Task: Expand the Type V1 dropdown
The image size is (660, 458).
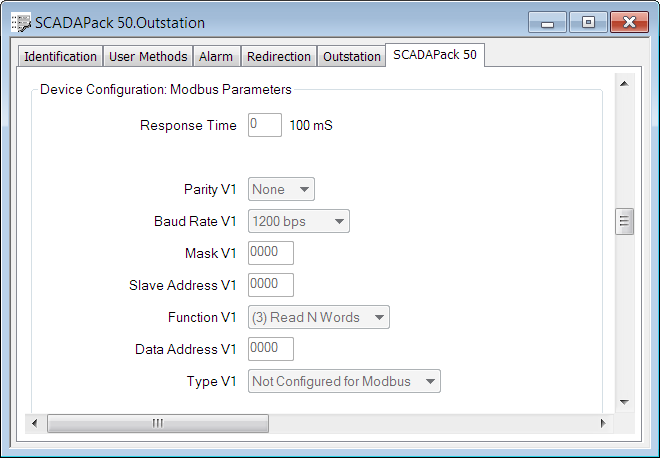Action: click(344, 381)
